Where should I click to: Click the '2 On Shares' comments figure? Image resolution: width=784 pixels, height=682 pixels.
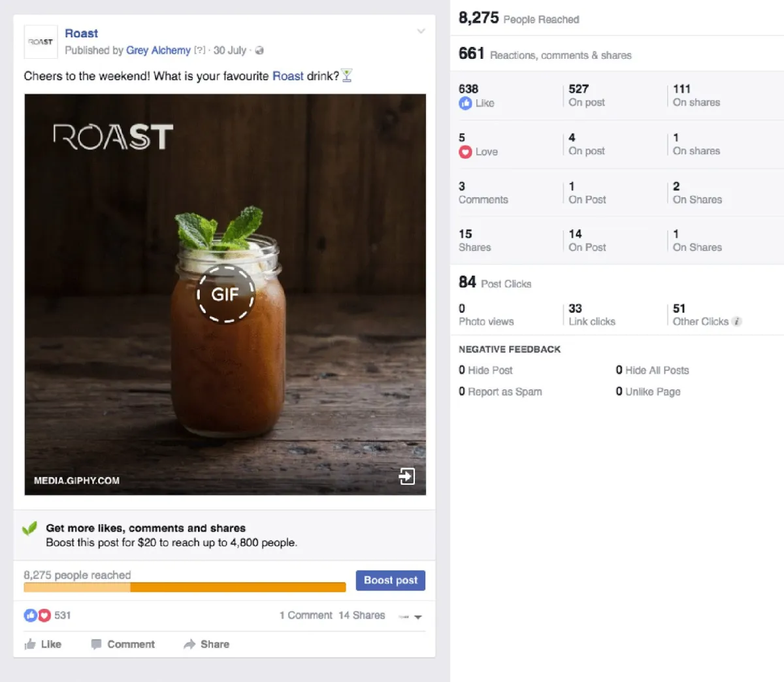[698, 193]
